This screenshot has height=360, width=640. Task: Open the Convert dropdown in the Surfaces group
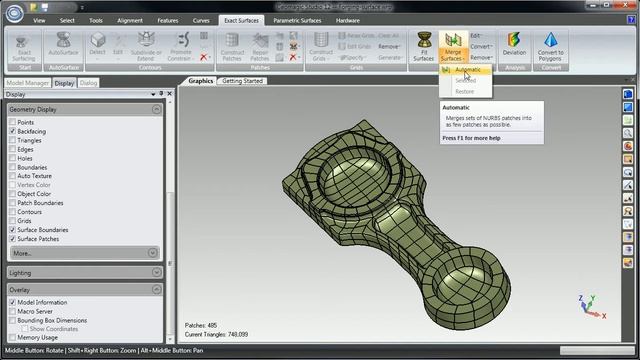(x=481, y=47)
